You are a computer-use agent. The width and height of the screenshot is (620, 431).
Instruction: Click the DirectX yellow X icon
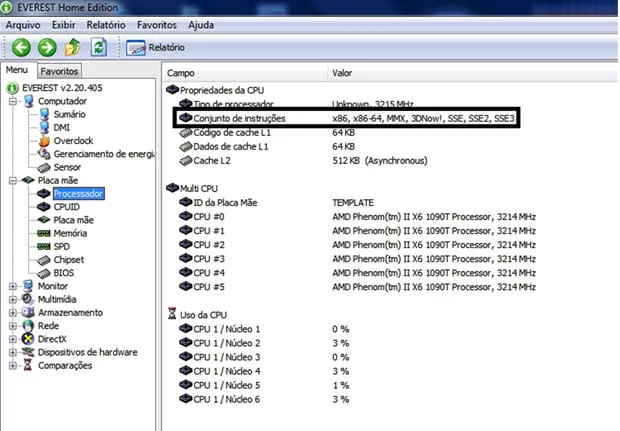pos(28,339)
